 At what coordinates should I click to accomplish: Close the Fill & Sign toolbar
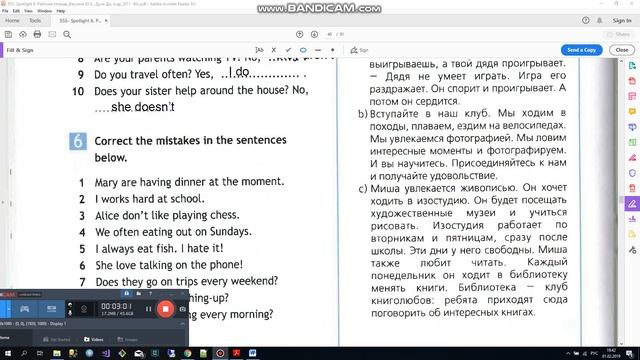tap(622, 50)
